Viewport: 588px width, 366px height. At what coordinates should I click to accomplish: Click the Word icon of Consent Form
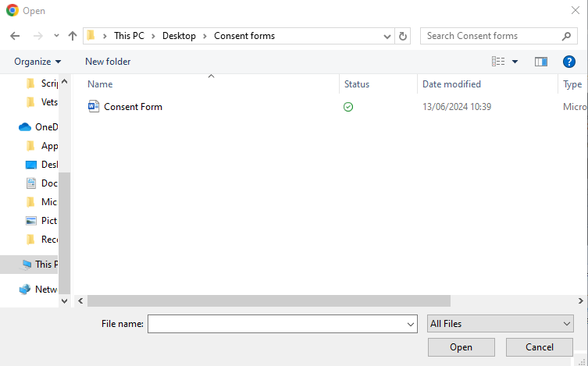point(94,106)
